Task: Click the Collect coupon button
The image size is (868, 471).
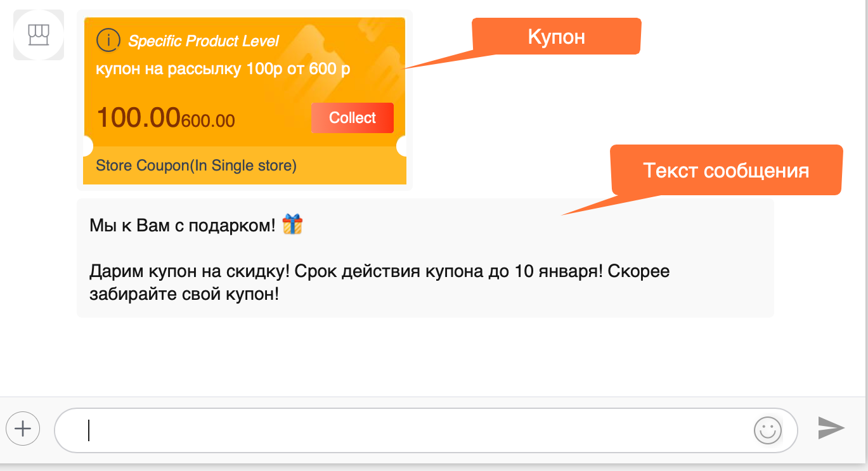Action: 353,118
